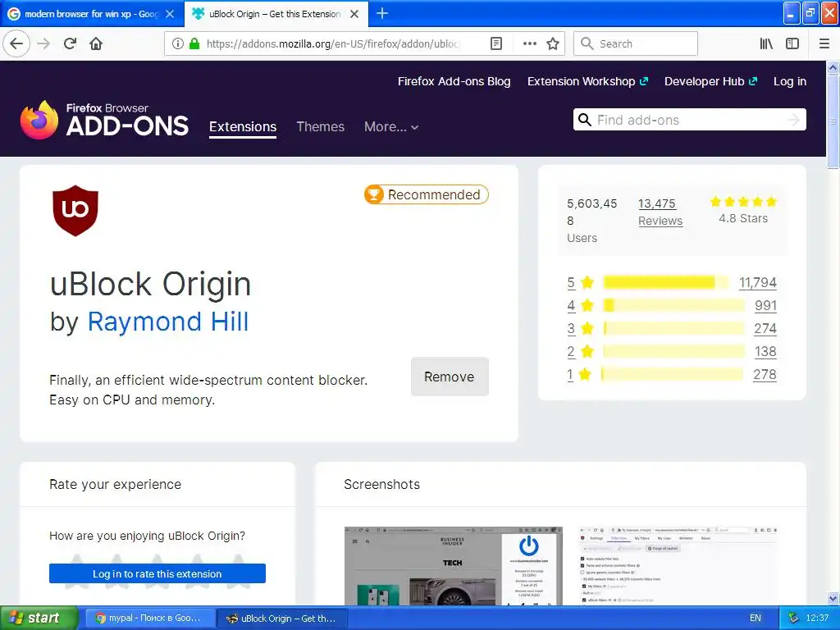
Task: Submit add-on search with arrow icon
Action: 793,120
